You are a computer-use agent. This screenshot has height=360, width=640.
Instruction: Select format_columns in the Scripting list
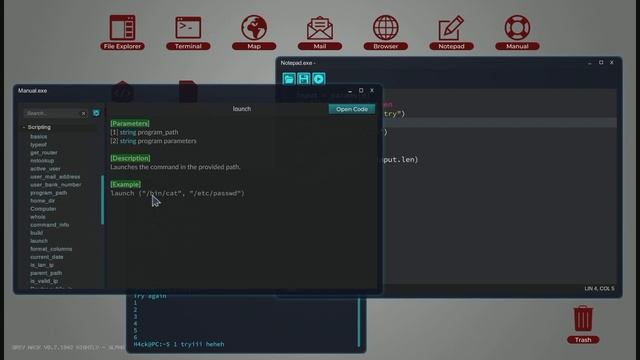pos(51,249)
